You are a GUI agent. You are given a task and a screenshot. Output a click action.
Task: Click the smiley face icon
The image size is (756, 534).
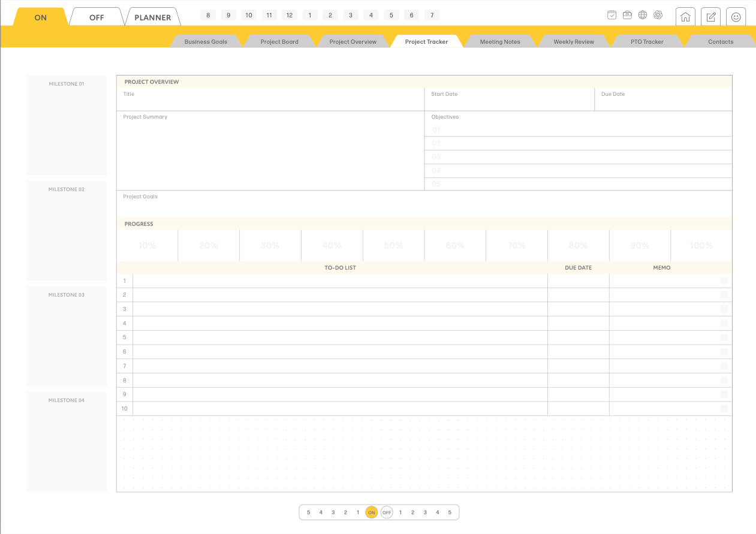[736, 17]
